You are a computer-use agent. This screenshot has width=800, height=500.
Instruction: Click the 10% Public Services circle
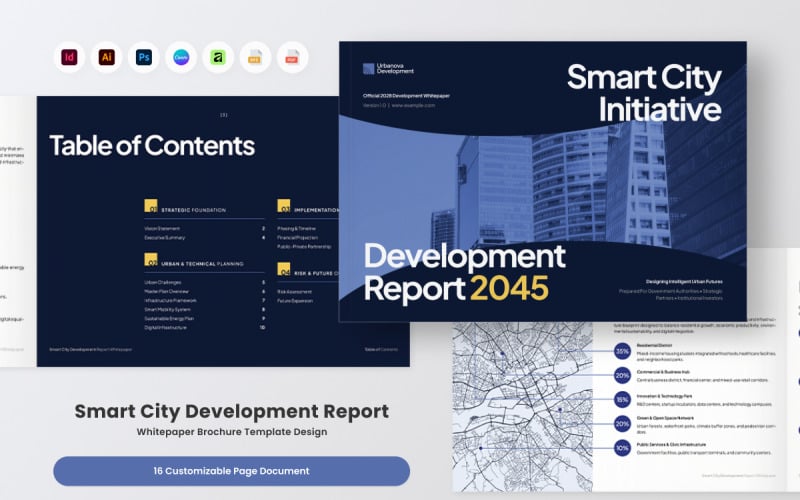pos(622,448)
